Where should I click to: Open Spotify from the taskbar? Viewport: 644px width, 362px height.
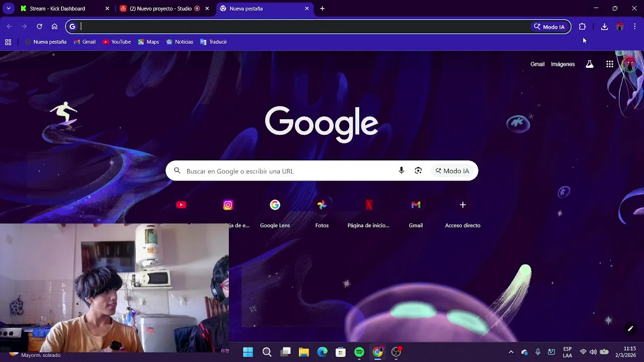[359, 352]
